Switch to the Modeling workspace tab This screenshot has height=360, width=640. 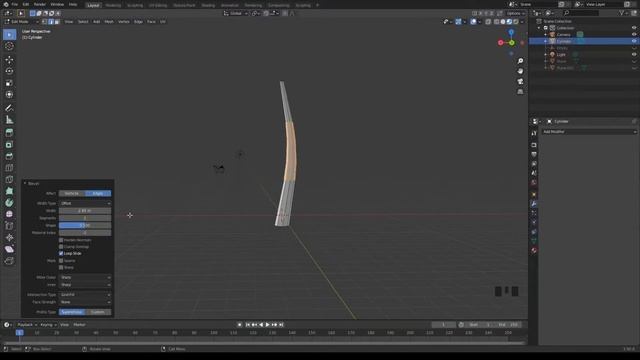pyautogui.click(x=113, y=5)
